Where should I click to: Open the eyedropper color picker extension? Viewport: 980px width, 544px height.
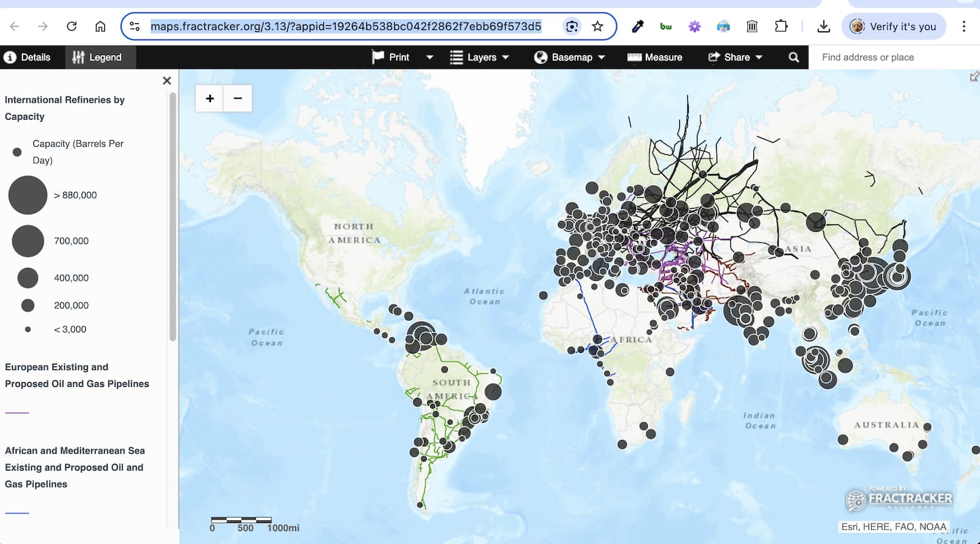[x=638, y=27]
